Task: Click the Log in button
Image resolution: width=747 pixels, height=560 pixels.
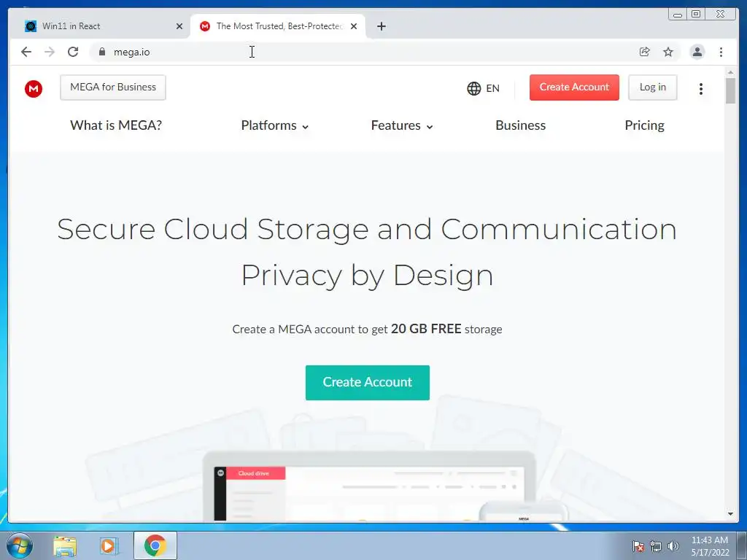Action: click(652, 87)
